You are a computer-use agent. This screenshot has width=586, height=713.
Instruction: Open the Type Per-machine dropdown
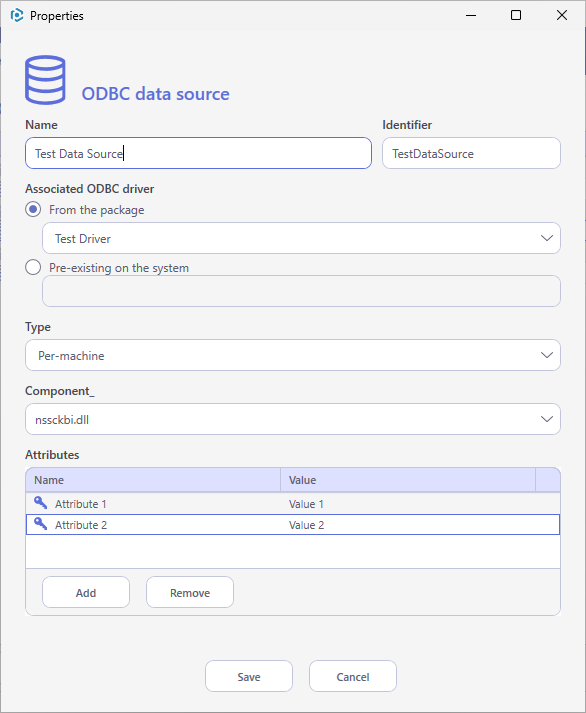tap(293, 355)
